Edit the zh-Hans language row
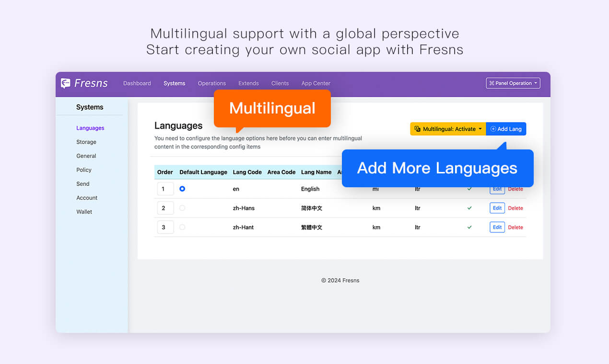Image resolution: width=609 pixels, height=364 pixels. [497, 208]
